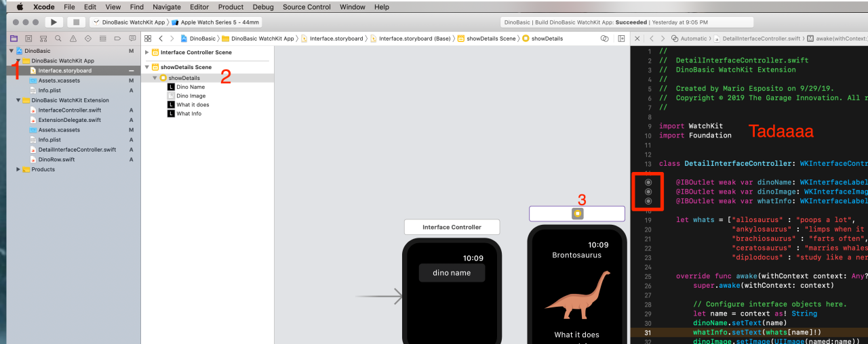The image size is (868, 344).
Task: Collapse the DinoBasic WatchKit Extension group
Action: pos(18,100)
